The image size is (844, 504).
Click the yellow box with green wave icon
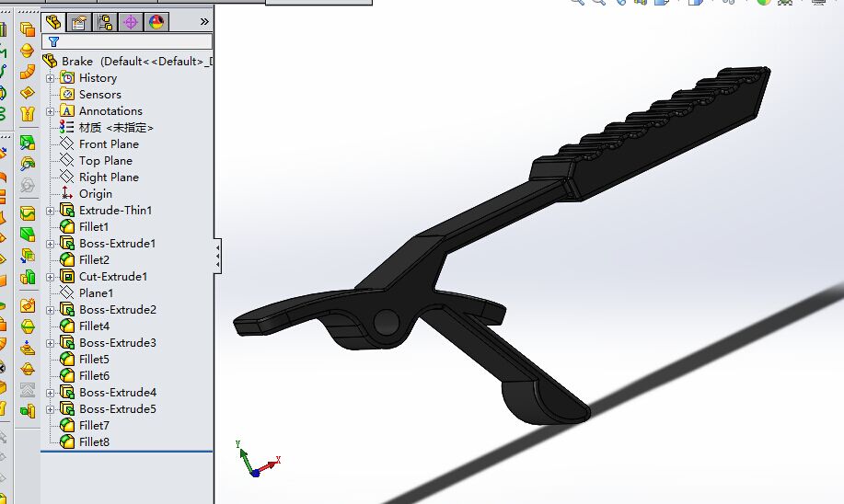(x=28, y=213)
